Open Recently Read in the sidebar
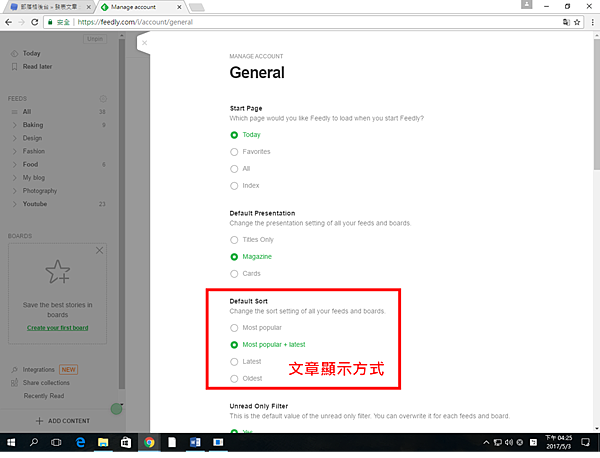 pos(44,396)
